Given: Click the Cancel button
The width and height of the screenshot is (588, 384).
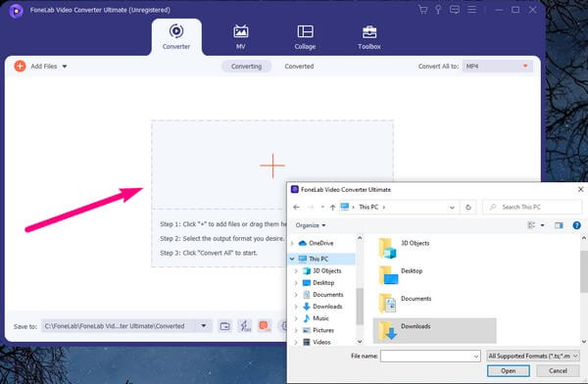Looking at the screenshot, I should tap(558, 371).
